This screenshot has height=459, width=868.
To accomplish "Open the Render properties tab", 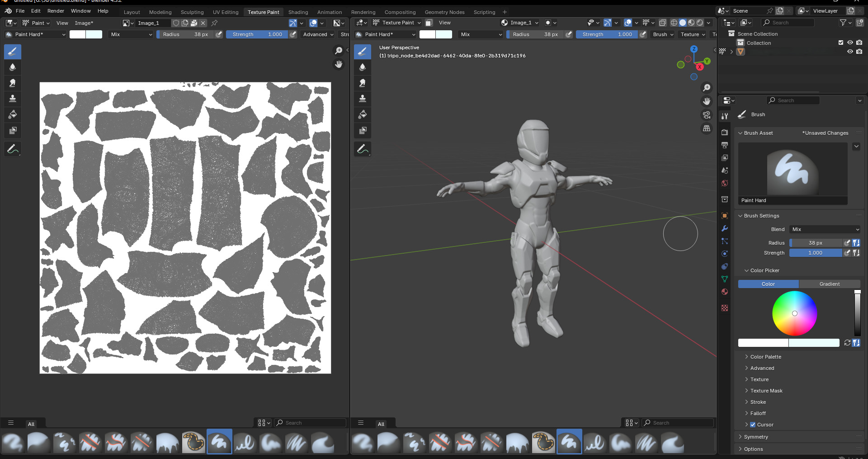I will pos(725,132).
